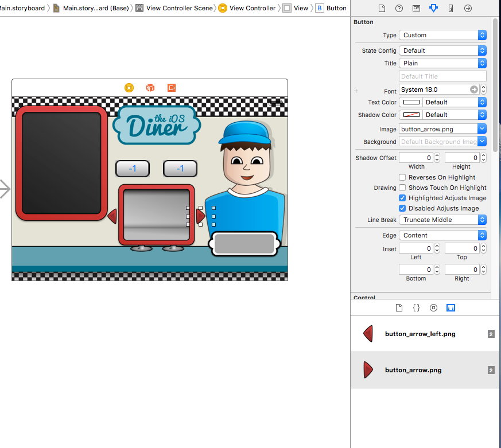This screenshot has width=501, height=448.
Task: Click the Inset Left field
Action: [x=416, y=248]
